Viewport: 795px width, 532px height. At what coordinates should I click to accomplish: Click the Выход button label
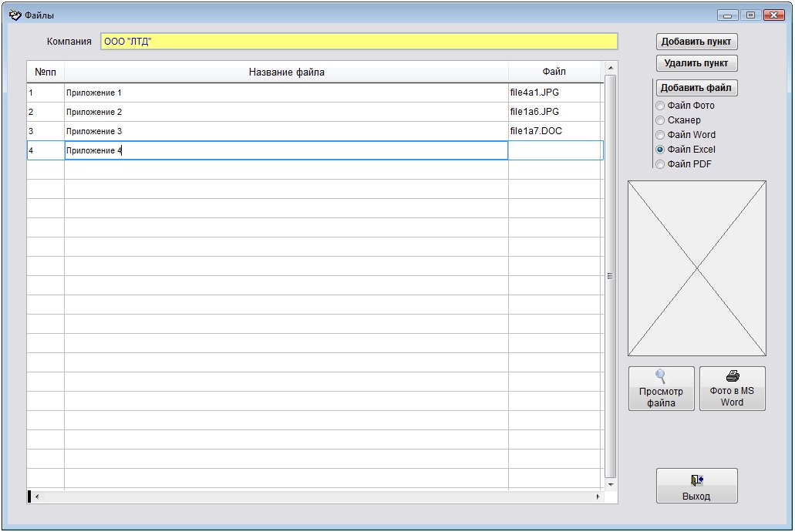coord(696,496)
